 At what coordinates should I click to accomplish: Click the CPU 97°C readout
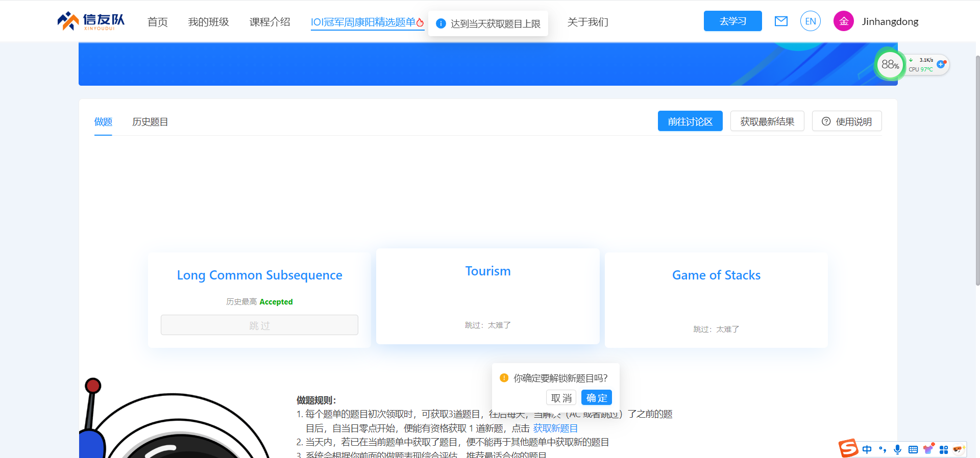(921, 69)
